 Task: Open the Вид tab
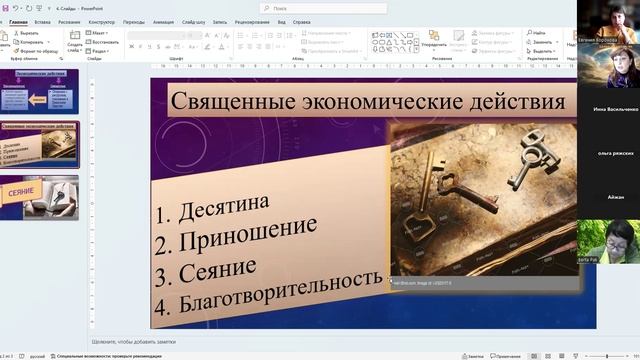[x=282, y=22]
